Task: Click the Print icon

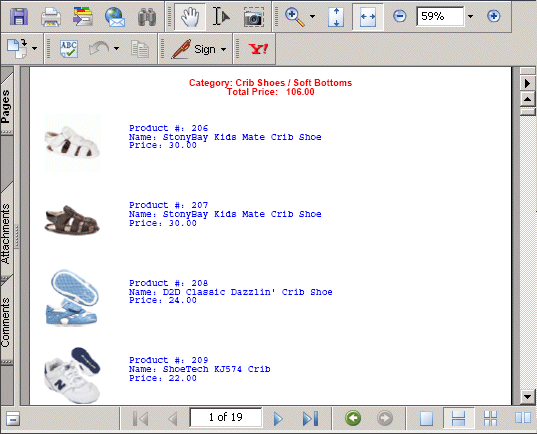Action: (x=51, y=16)
